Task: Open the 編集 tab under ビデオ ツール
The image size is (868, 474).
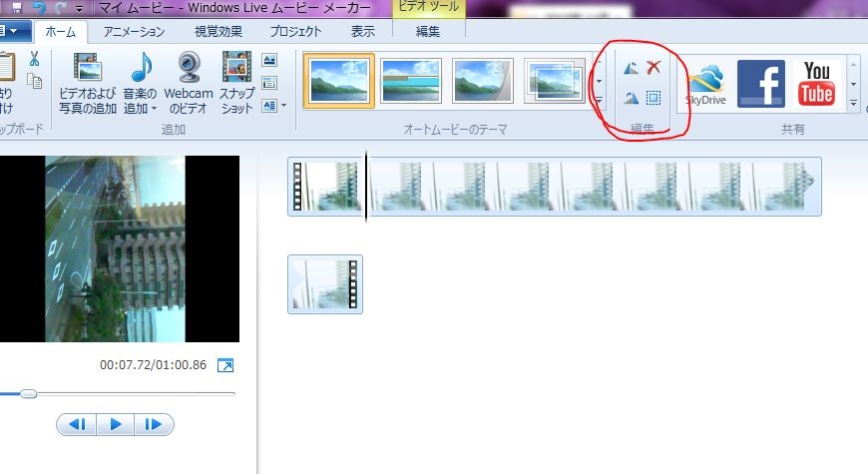Action: coord(427,32)
